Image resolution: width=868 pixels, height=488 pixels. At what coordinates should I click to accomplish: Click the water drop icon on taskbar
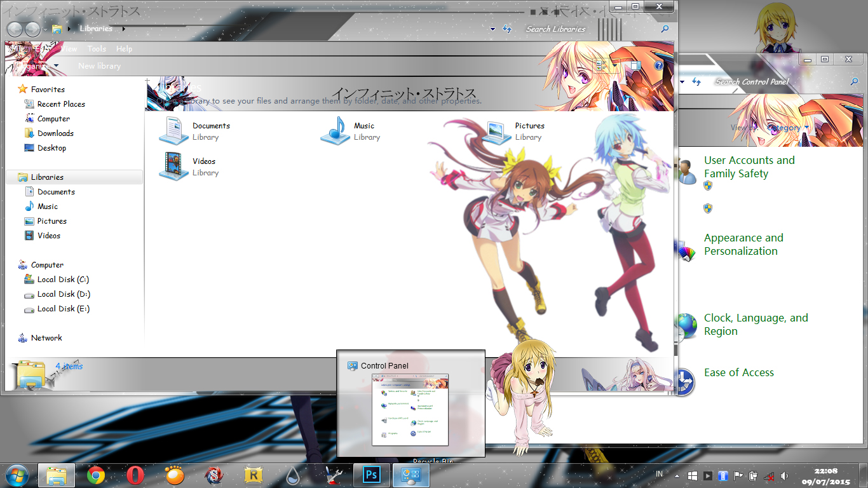point(293,475)
